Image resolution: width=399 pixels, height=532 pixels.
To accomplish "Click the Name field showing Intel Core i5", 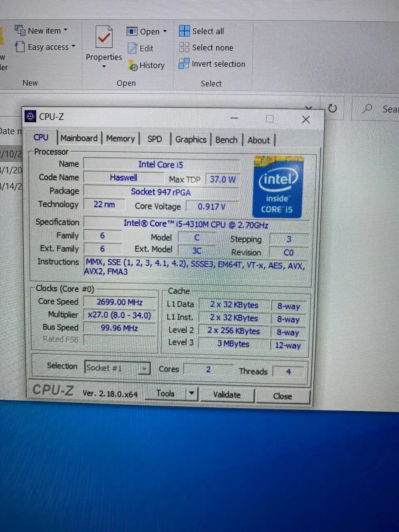I will (161, 165).
